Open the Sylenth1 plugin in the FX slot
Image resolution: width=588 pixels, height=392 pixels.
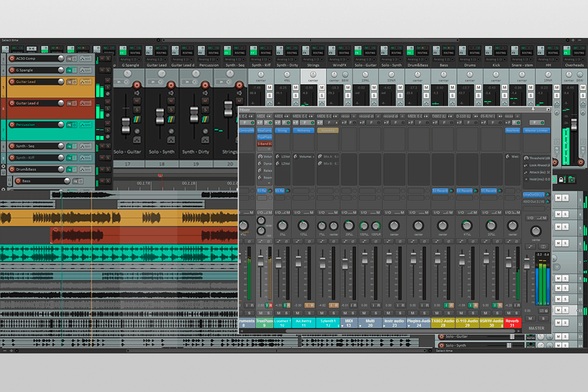click(x=327, y=130)
